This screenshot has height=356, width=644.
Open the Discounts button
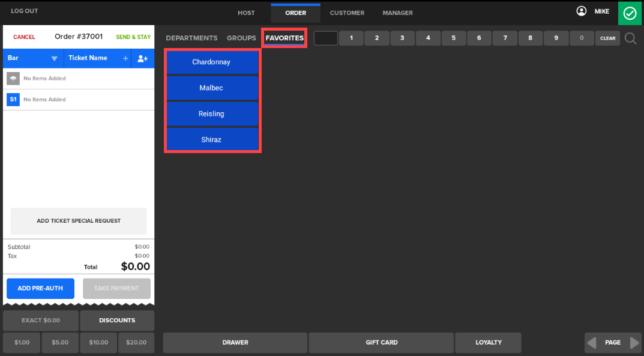[x=117, y=321]
